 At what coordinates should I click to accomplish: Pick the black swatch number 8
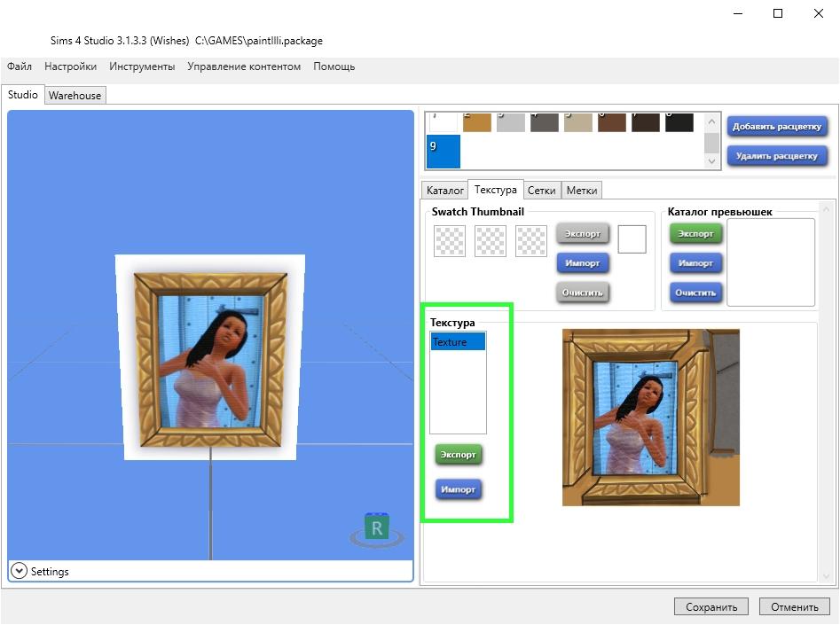tap(679, 122)
